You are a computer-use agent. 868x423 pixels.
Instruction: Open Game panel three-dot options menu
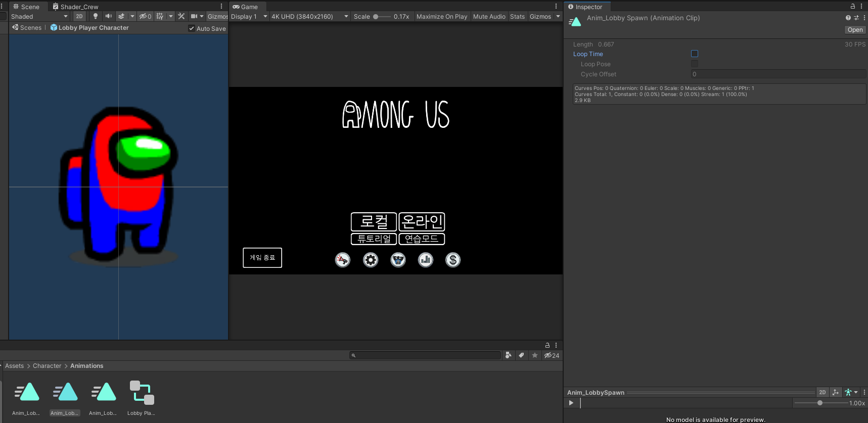tap(556, 7)
